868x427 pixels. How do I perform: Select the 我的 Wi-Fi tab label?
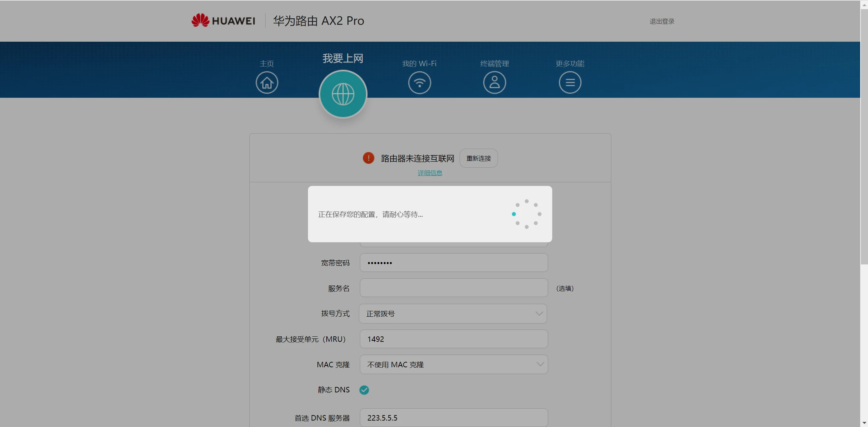point(419,63)
